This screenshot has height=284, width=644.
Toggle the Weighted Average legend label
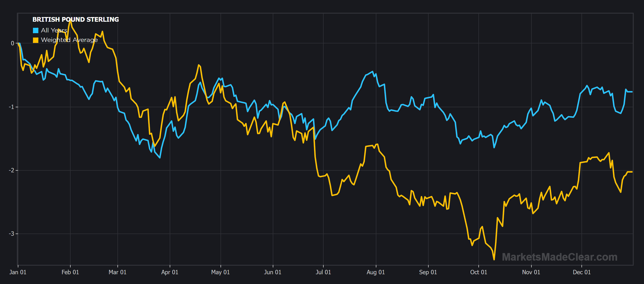[69, 40]
